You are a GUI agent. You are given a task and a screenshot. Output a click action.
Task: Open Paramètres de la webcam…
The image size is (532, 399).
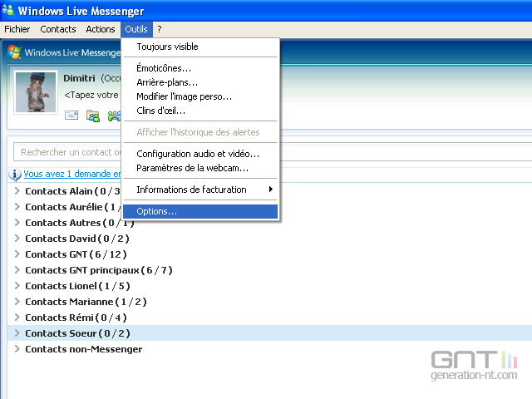click(x=200, y=168)
